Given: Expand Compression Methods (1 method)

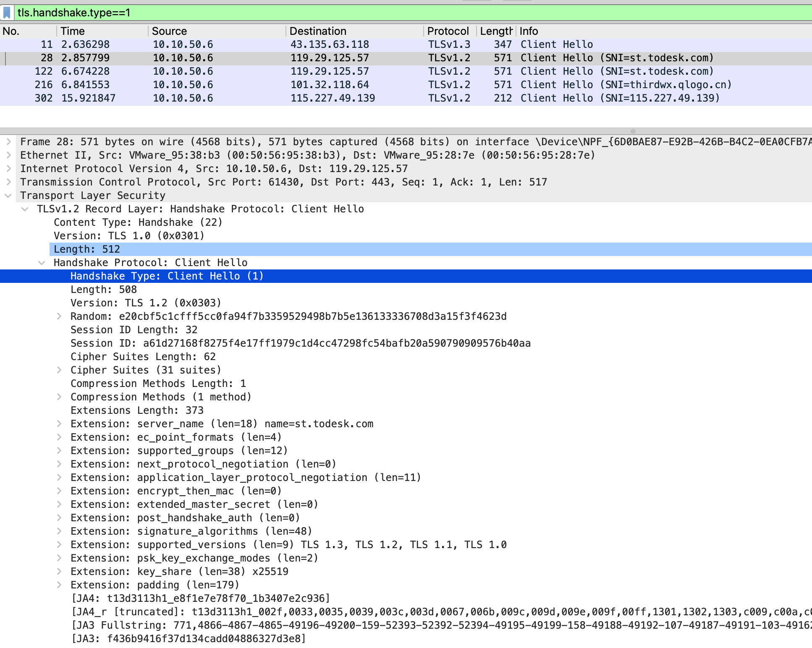Looking at the screenshot, I should pyautogui.click(x=59, y=397).
